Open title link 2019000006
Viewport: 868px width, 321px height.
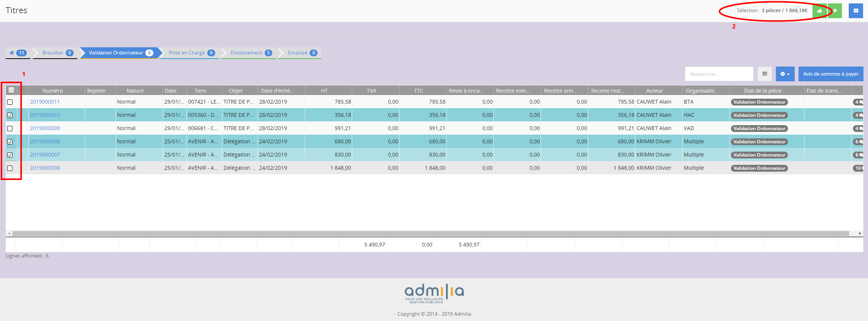tap(45, 168)
